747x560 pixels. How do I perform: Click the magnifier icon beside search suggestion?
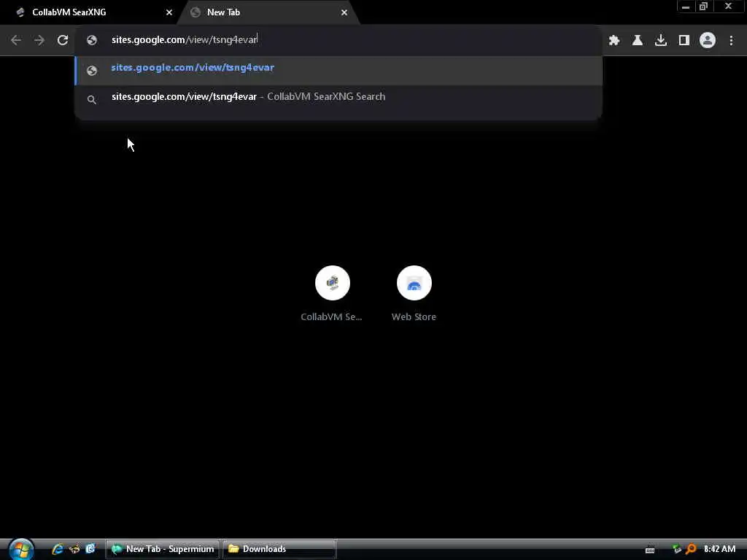tap(92, 99)
